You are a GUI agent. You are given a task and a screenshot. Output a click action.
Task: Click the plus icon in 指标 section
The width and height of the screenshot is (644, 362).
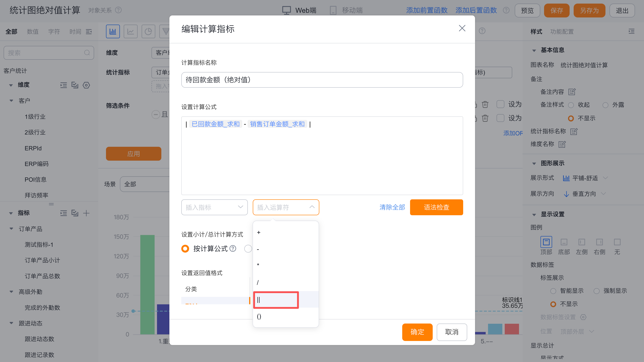coord(86,213)
